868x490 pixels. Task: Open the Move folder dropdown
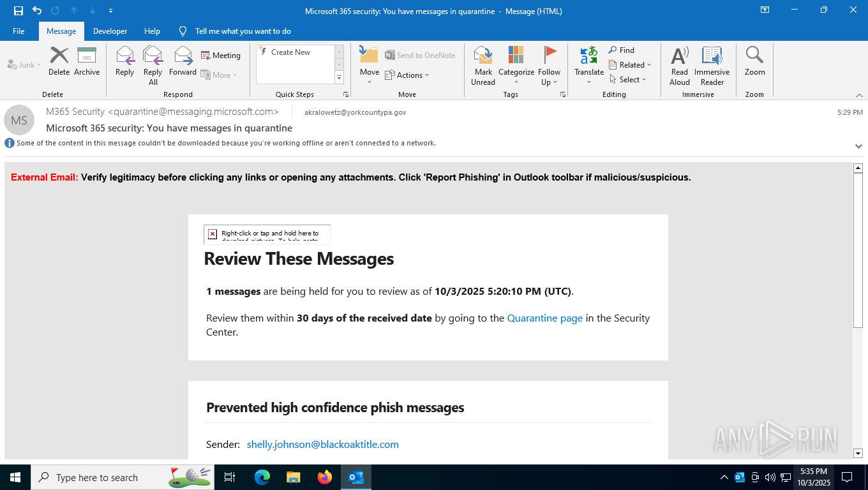point(370,66)
